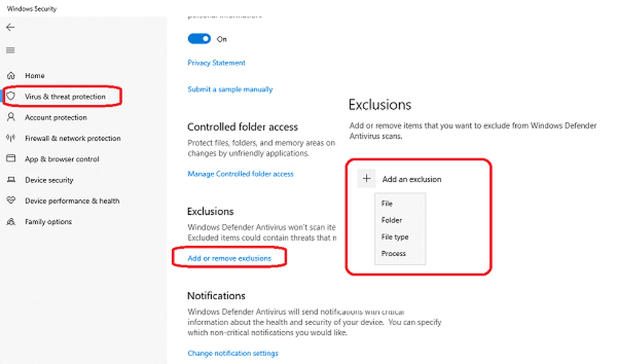Click Add or remove exclusions link

click(230, 259)
